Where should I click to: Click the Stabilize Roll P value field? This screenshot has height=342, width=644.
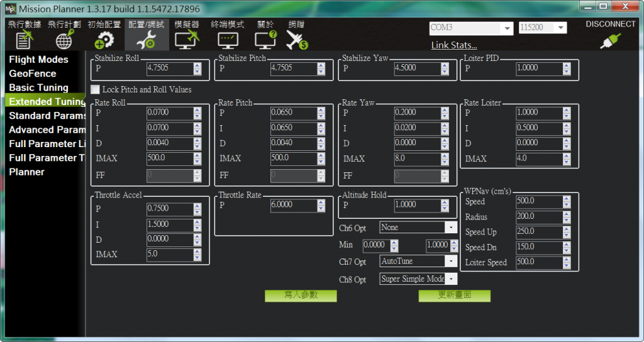(x=170, y=69)
